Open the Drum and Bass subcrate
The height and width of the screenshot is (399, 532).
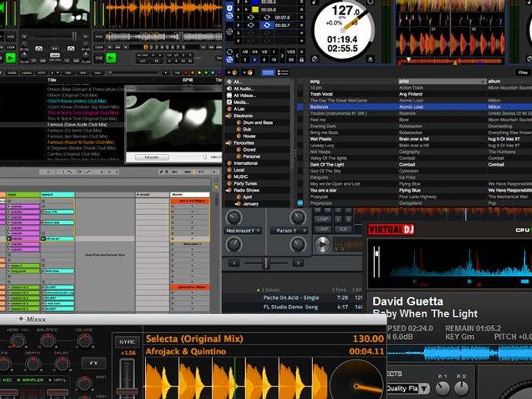click(x=258, y=122)
